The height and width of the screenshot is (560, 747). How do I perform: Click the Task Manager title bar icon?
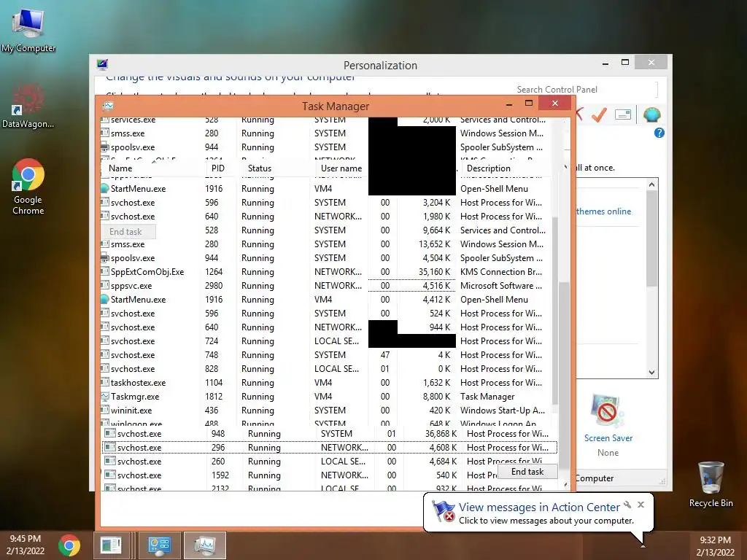point(108,106)
